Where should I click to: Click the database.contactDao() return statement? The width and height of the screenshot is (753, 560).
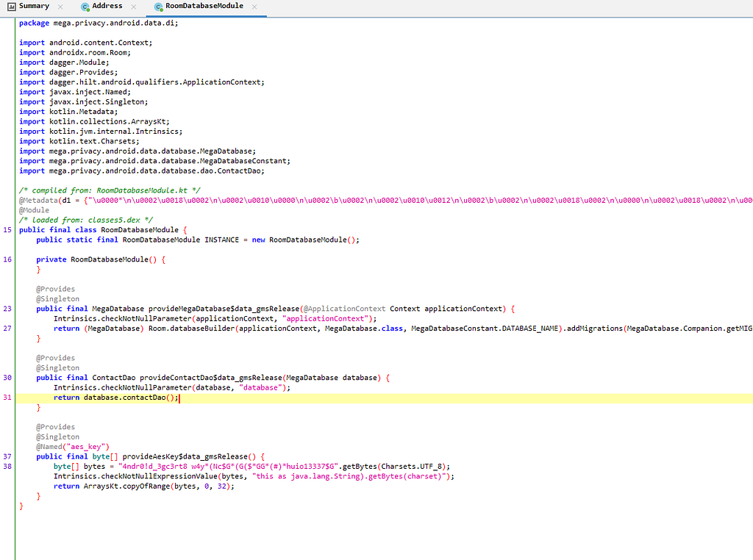116,398
